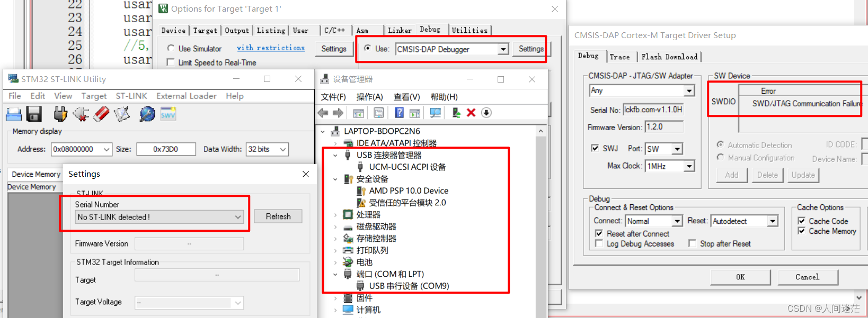
Task: Enable Stop after Reset checkbox
Action: point(692,243)
